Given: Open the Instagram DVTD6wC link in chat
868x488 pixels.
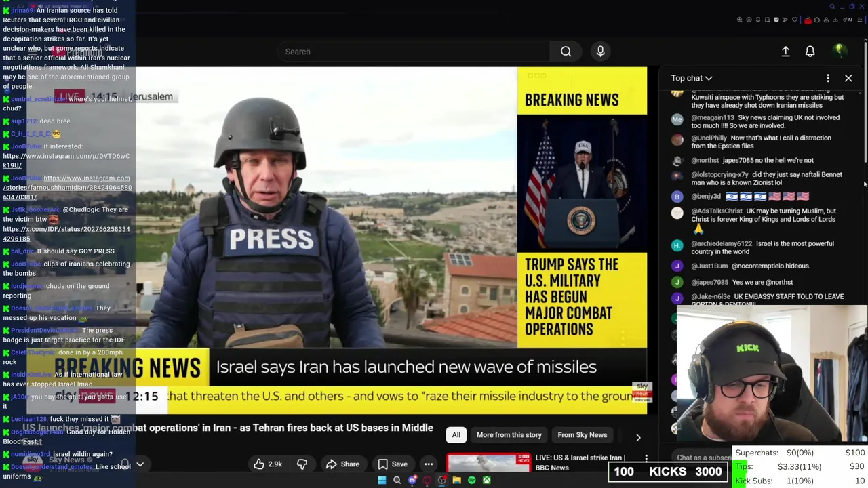Looking at the screenshot, I should (x=66, y=161).
